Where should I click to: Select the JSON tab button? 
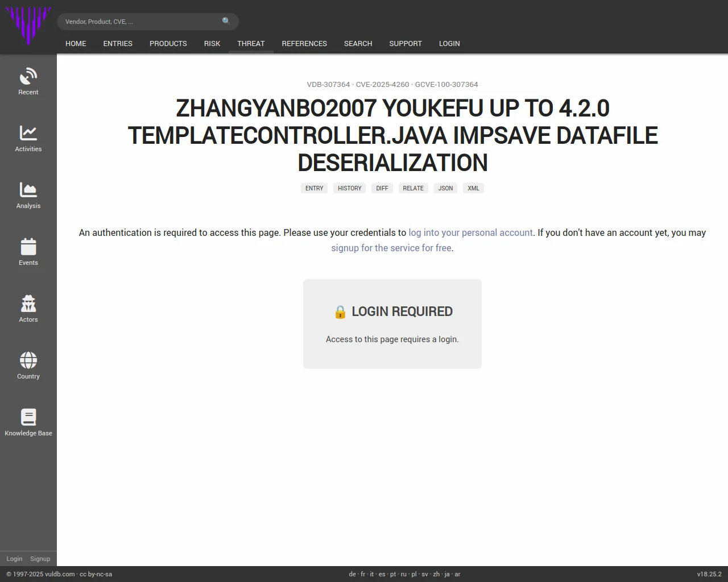click(x=445, y=188)
